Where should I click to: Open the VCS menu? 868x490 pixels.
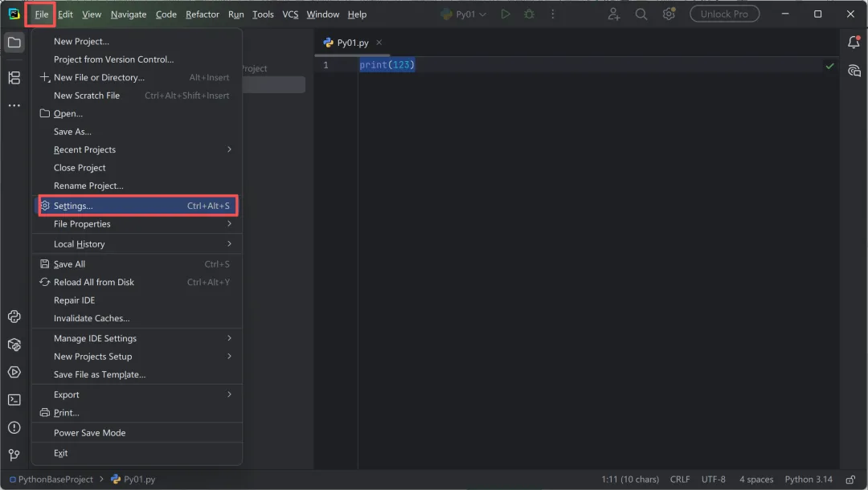290,14
